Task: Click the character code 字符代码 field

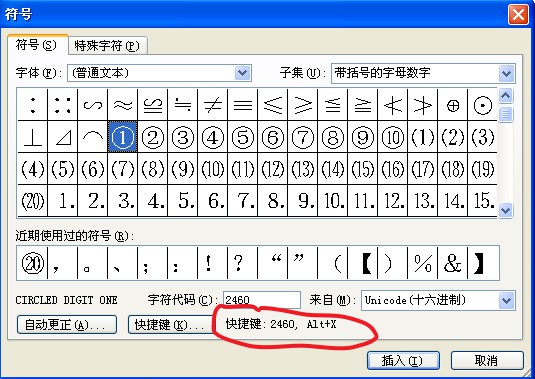Action: (x=262, y=300)
